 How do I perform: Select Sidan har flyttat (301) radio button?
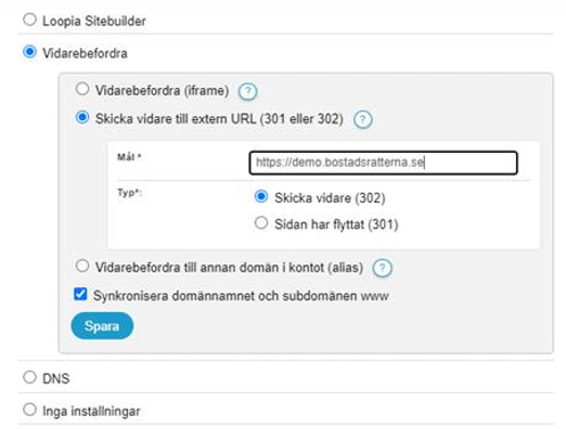point(261,223)
